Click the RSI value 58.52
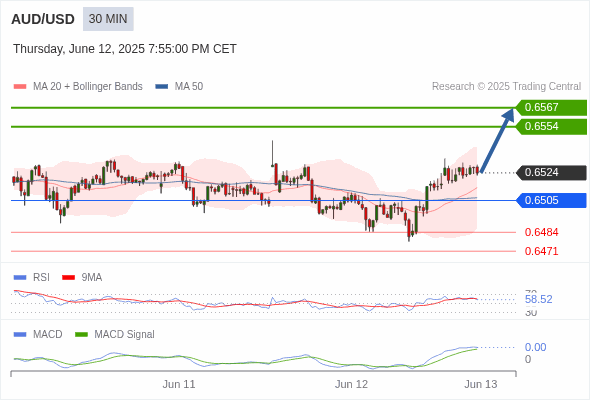 tap(539, 300)
